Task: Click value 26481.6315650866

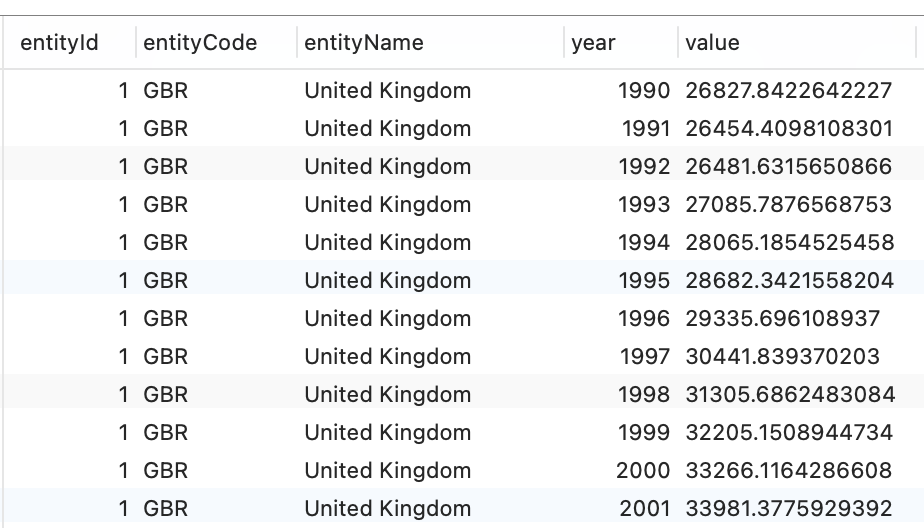Action: pos(788,167)
